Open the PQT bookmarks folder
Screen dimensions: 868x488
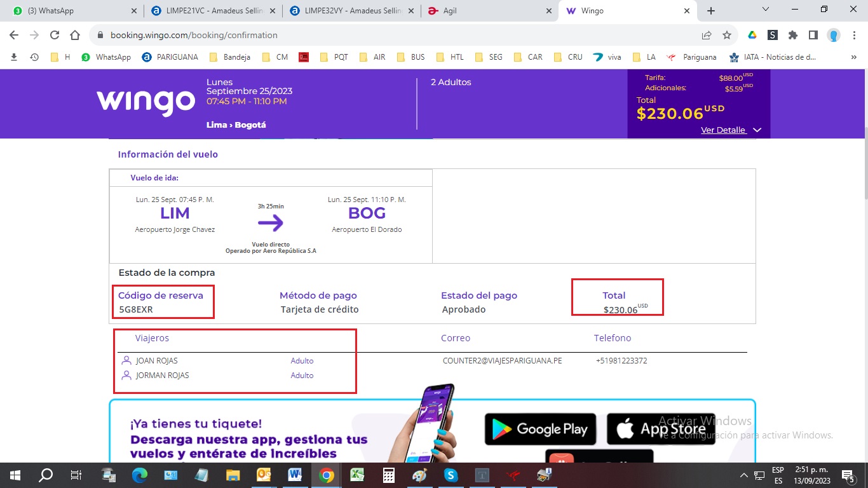(x=334, y=57)
